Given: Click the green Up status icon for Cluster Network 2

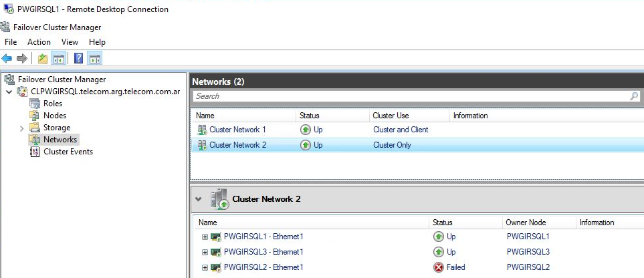Looking at the screenshot, I should pos(305,145).
